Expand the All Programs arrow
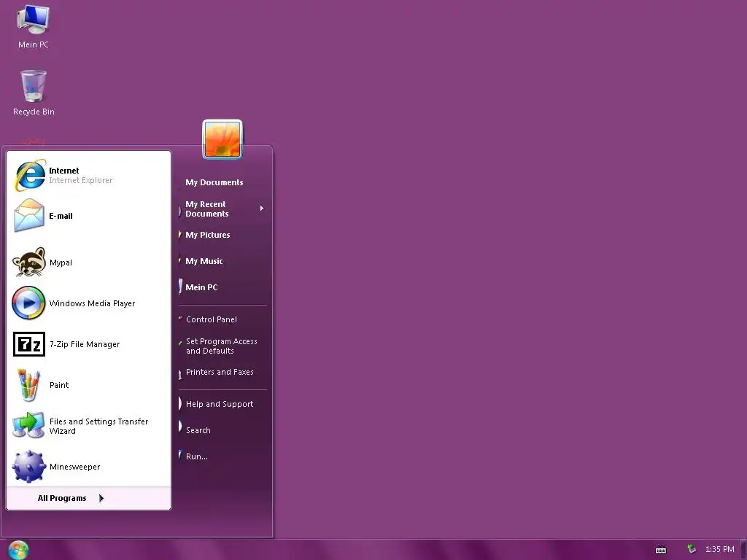Screen dimensions: 747x560 101,498
